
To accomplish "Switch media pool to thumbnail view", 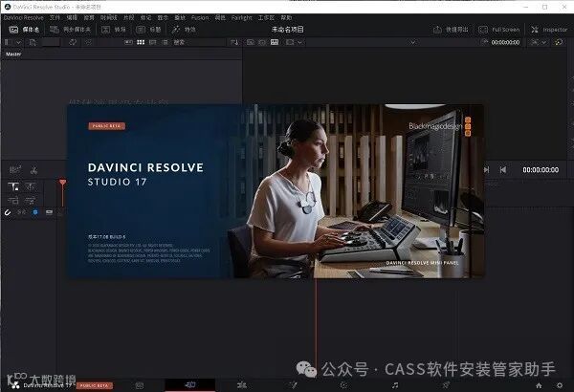I will pyautogui.click(x=141, y=42).
